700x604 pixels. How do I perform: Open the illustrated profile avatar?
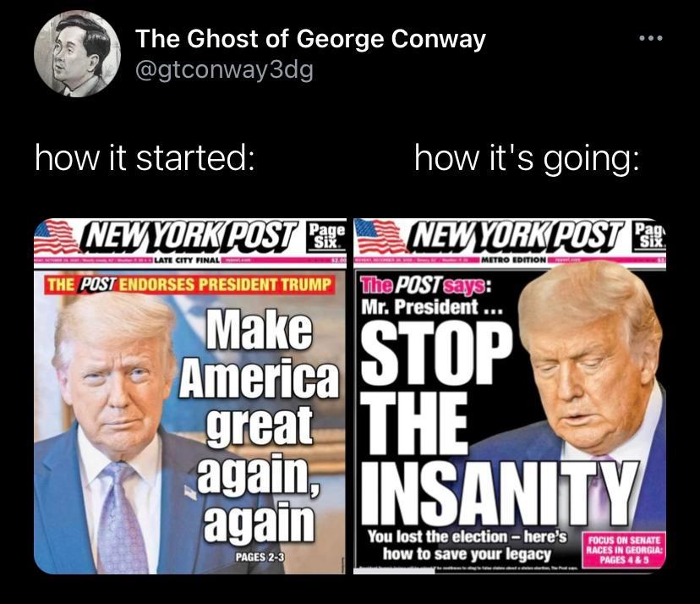click(x=78, y=53)
